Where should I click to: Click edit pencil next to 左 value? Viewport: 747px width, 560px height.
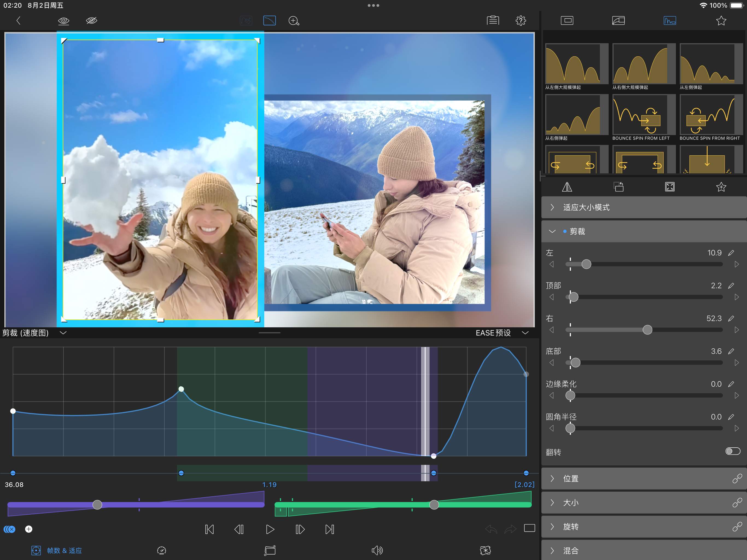click(731, 253)
